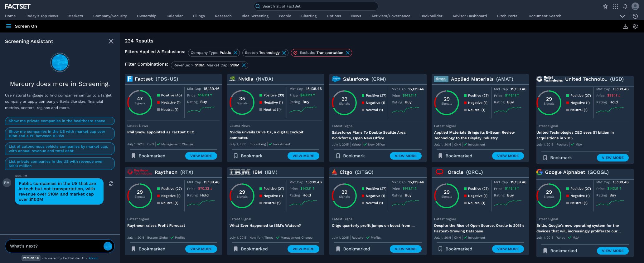Image resolution: width=644 pixels, height=263 pixels.
Task: Click the FM user avatar in chat
Action: pyautogui.click(x=7, y=183)
